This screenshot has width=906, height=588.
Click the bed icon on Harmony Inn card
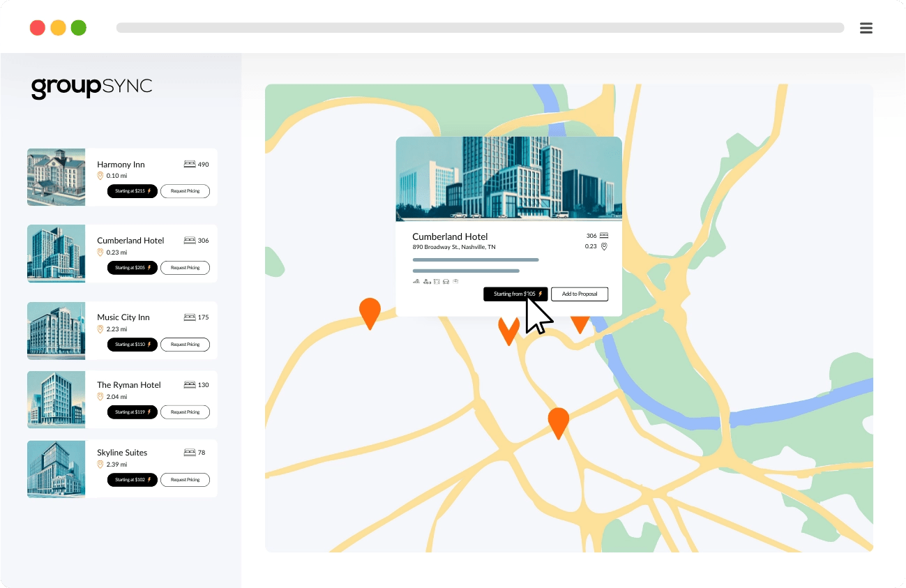point(190,165)
